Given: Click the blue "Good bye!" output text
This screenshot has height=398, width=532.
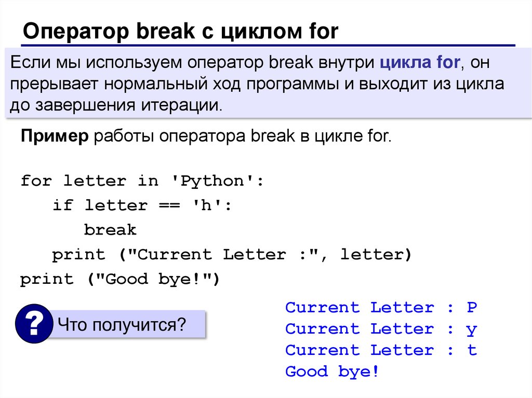Looking at the screenshot, I should pos(332,372).
